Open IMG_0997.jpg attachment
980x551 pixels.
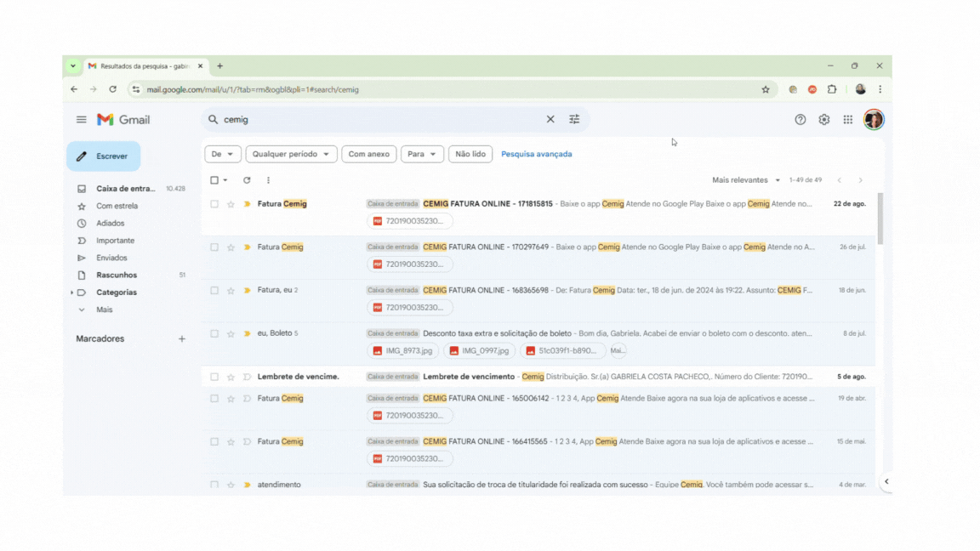pyautogui.click(x=480, y=351)
